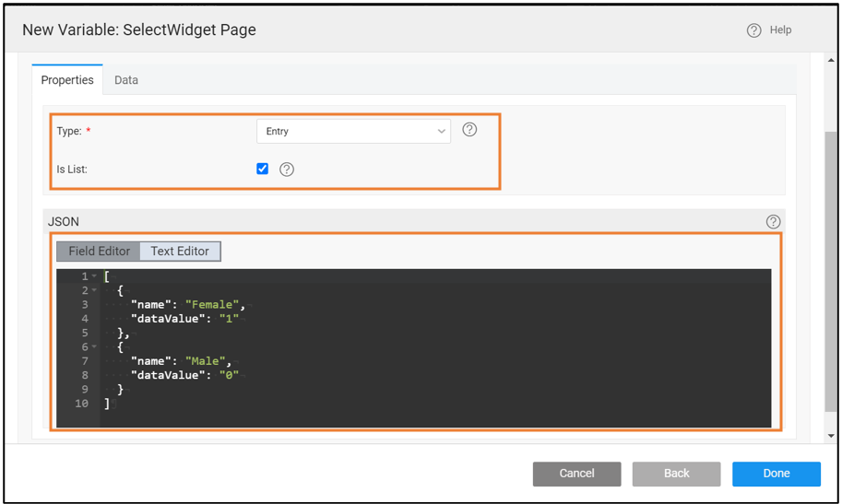Collapse the fold arrow on line 6
Screen dimensions: 842x504
coord(94,347)
